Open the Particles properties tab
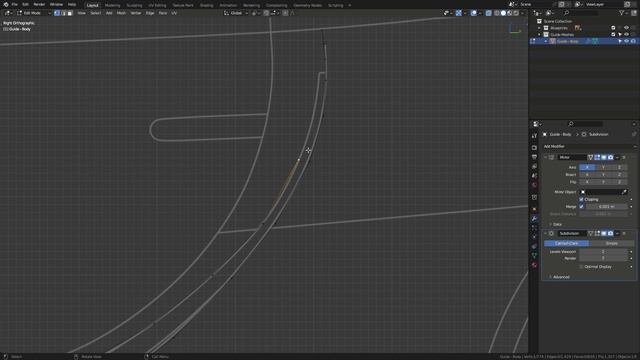Viewport: 640px width, 360px height. (x=534, y=228)
